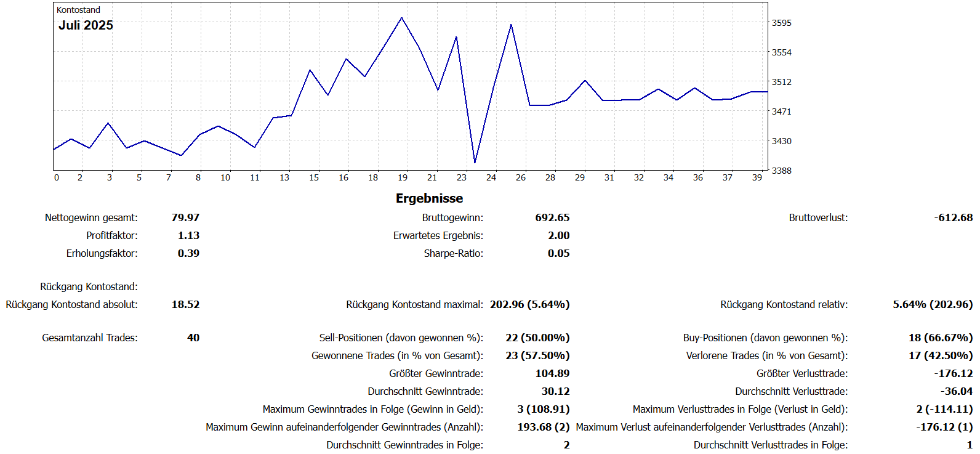Select relative drawdown value 5.64% (202.96)
This screenshot has height=454, width=980.
[x=933, y=304]
